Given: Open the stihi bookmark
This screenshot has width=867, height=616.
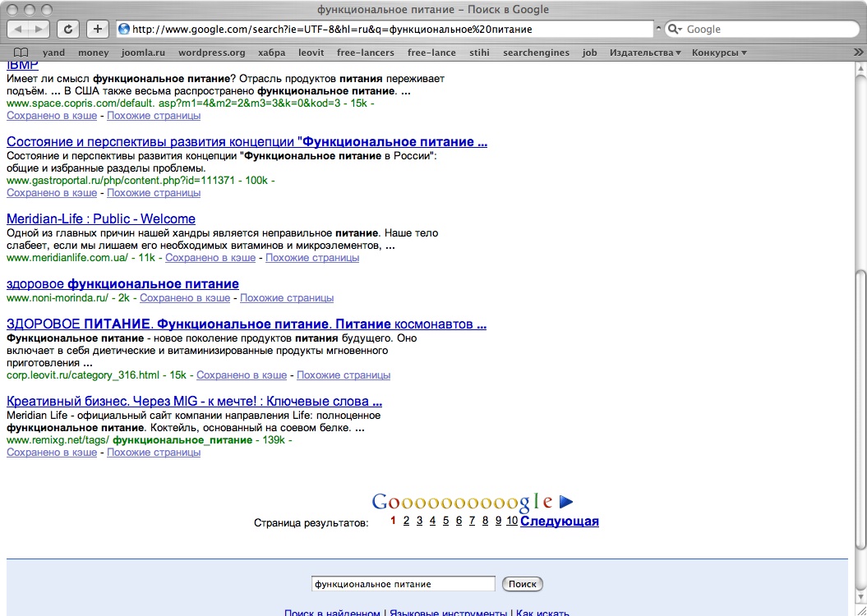Looking at the screenshot, I should coord(479,53).
